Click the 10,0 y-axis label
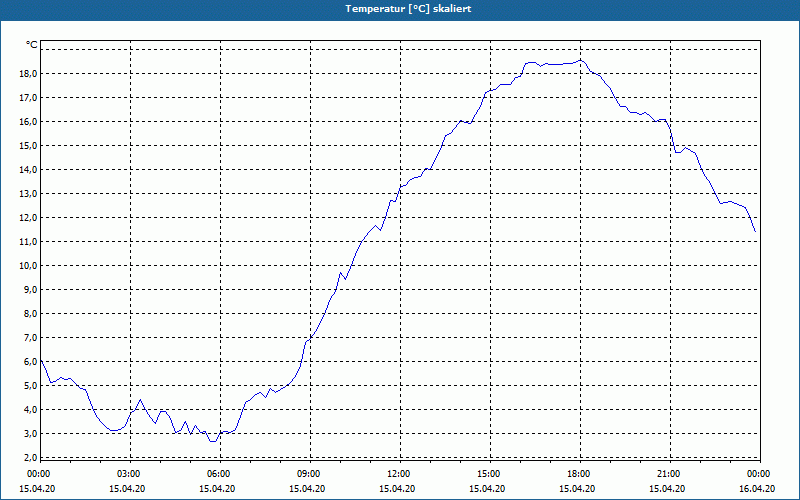Screen dimensions: 800x500 pos(29,265)
